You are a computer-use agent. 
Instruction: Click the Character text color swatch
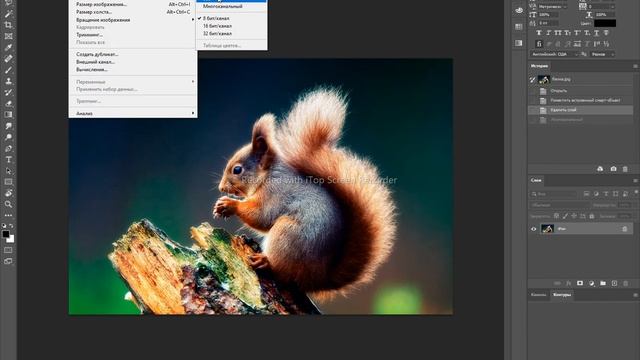pos(605,23)
